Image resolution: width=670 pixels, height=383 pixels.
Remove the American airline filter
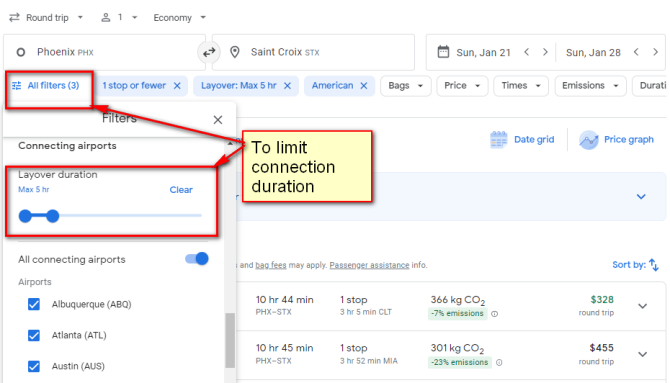click(364, 85)
